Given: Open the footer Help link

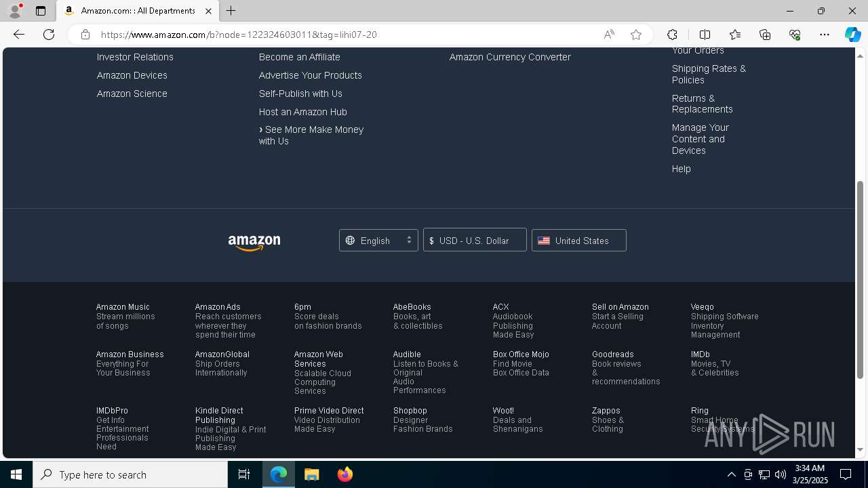Looking at the screenshot, I should [x=681, y=169].
